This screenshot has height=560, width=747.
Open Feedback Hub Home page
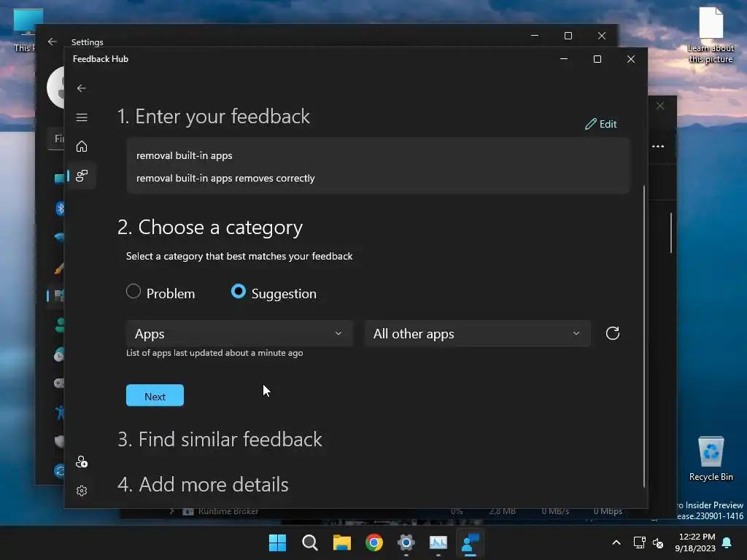tap(82, 146)
